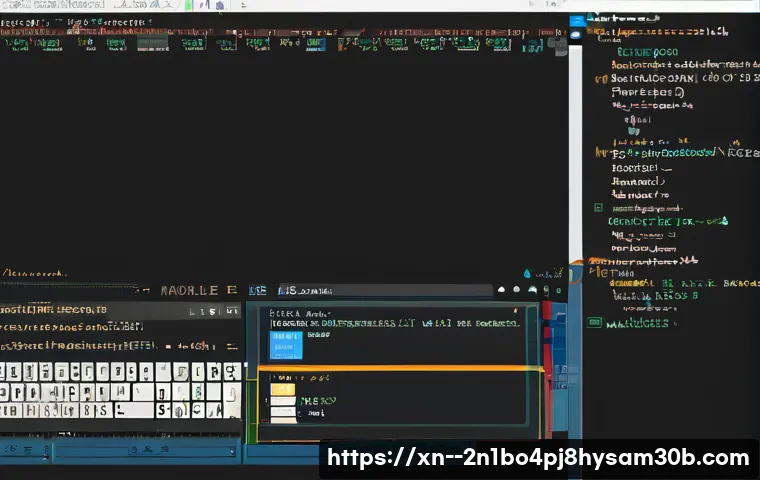Screen dimensions: 760x480
Task: Pick the yellow swatch in the lower orange-bordered panel
Action: (x=283, y=389)
